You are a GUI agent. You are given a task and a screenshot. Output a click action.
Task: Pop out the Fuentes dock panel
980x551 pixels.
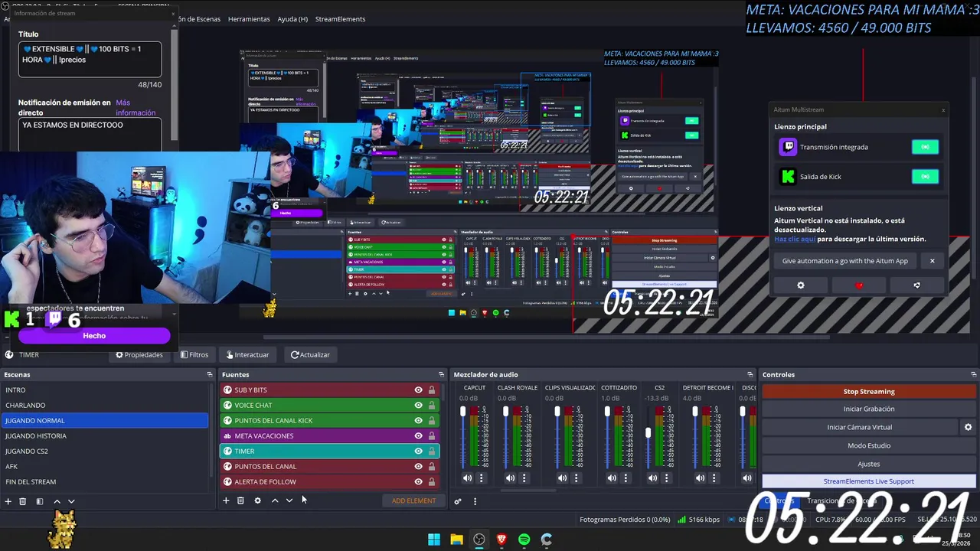click(x=441, y=374)
